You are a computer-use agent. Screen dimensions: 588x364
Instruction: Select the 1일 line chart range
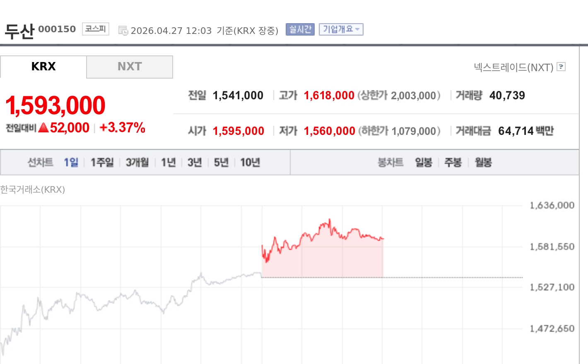[71, 162]
